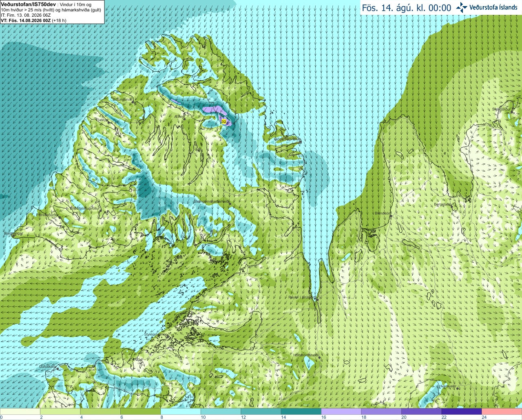Select the Stykkishólmur place label

pos(155,334)
